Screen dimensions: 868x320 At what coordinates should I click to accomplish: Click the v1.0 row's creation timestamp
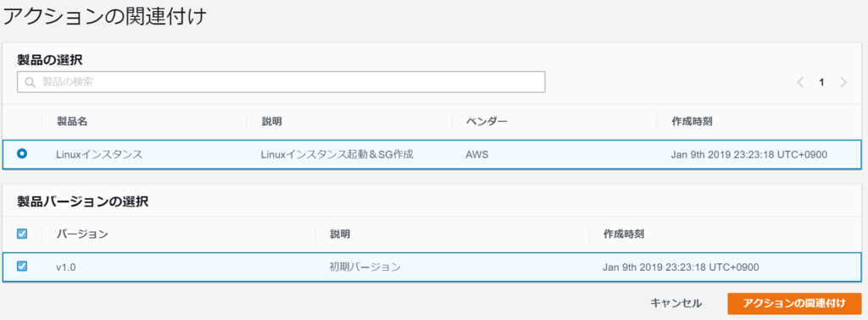pos(681,267)
